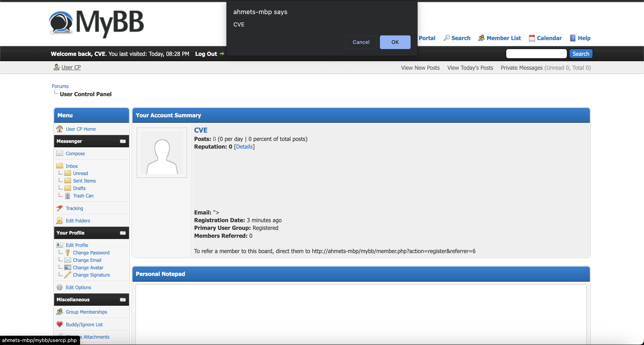The width and height of the screenshot is (644, 345).
Task: Open the Drafts link
Action: point(79,188)
